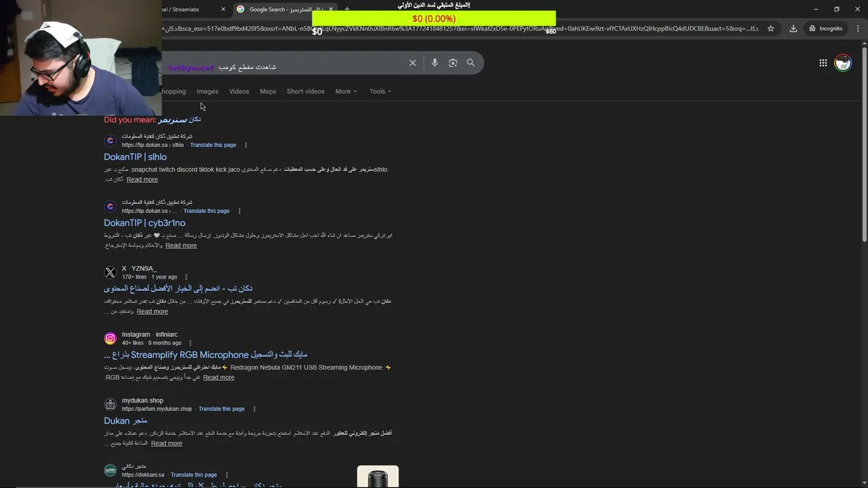Read more under DokanTIP slhlo snippet
Image resolution: width=868 pixels, height=488 pixels.
142,180
